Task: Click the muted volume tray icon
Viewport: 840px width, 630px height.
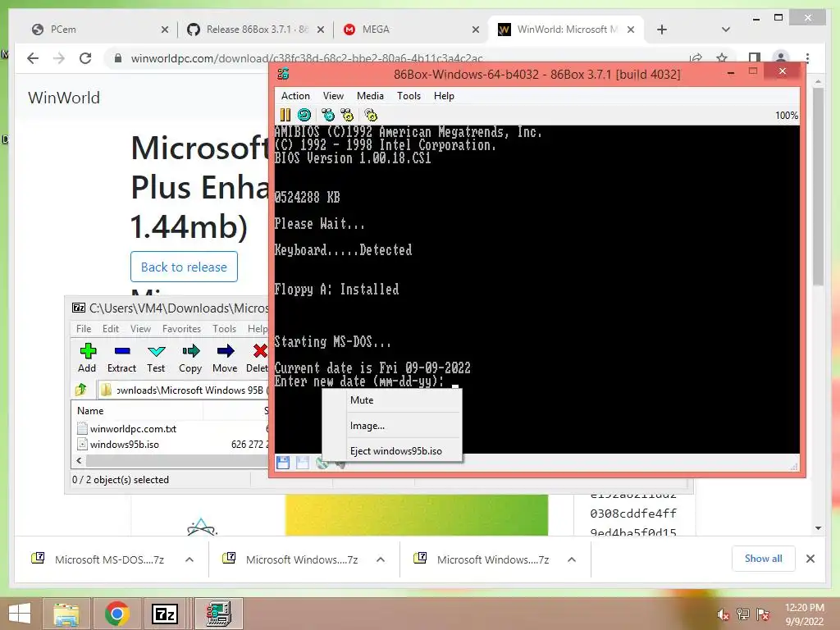Action: (x=723, y=614)
